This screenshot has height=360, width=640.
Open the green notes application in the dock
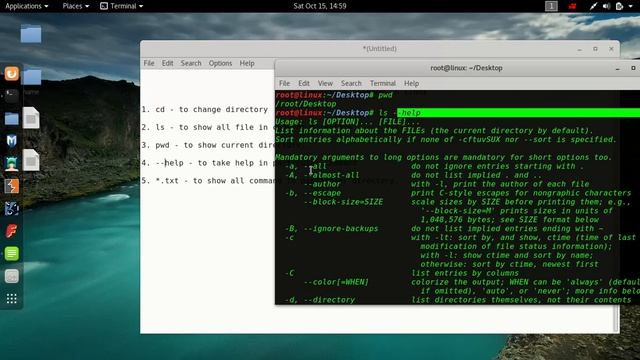point(11,253)
